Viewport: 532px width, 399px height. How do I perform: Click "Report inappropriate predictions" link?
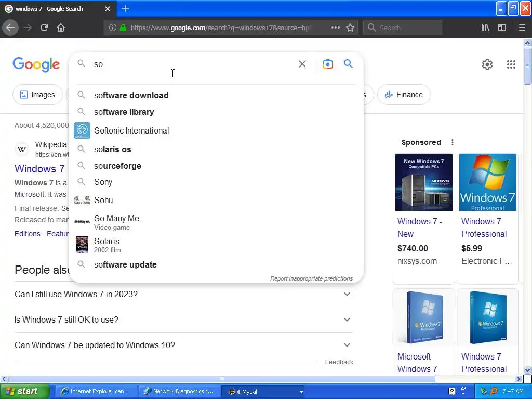pos(311,278)
